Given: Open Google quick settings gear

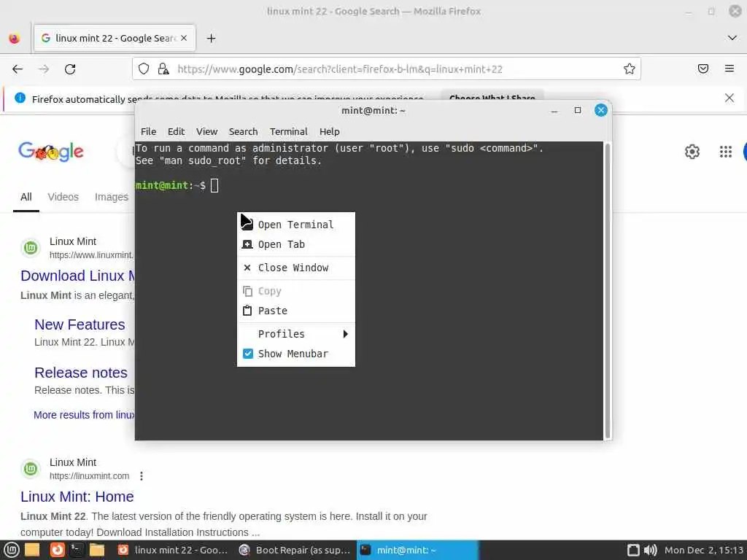Looking at the screenshot, I should click(692, 152).
